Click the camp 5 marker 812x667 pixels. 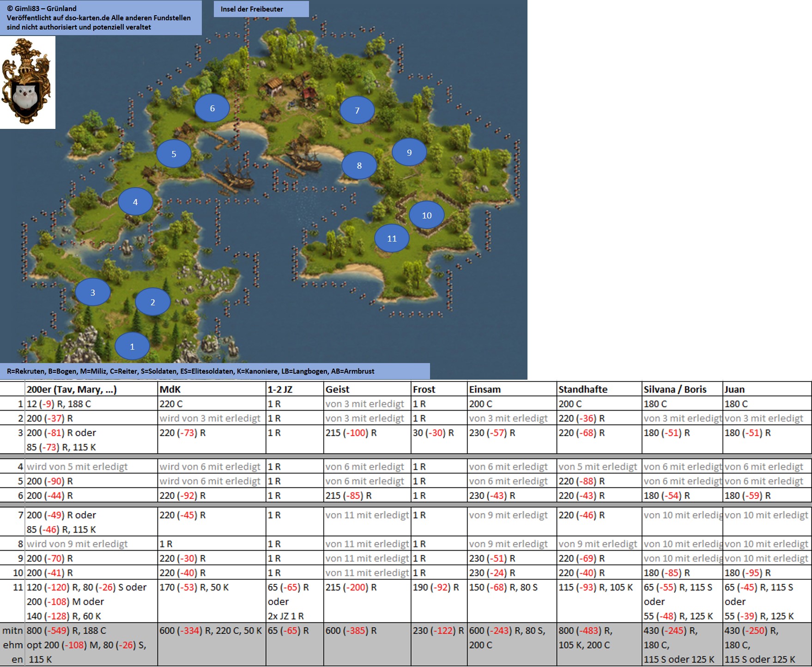pos(174,154)
